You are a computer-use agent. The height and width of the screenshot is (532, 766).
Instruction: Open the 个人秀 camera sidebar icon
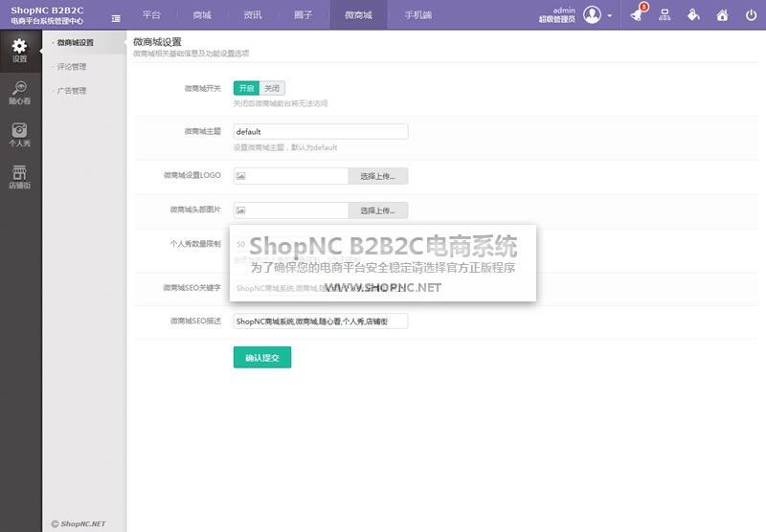click(19, 135)
